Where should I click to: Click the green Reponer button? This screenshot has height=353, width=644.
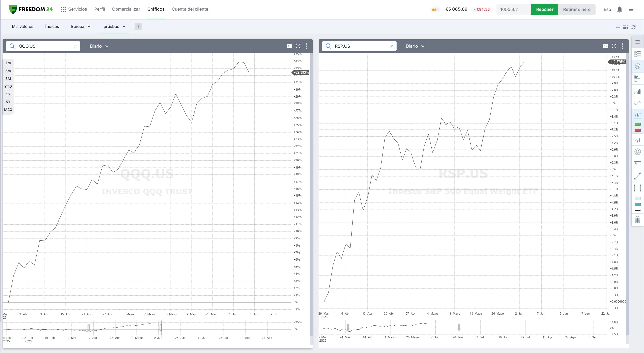(544, 9)
